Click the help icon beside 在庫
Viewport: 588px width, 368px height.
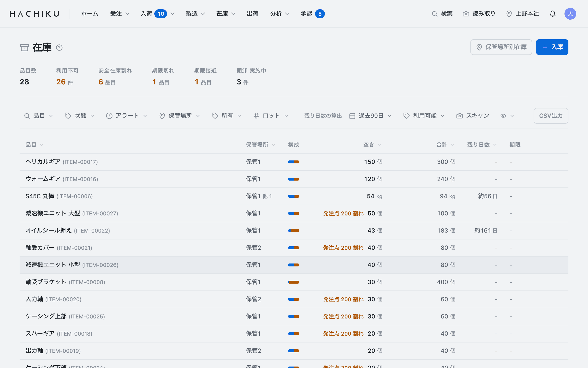point(59,48)
